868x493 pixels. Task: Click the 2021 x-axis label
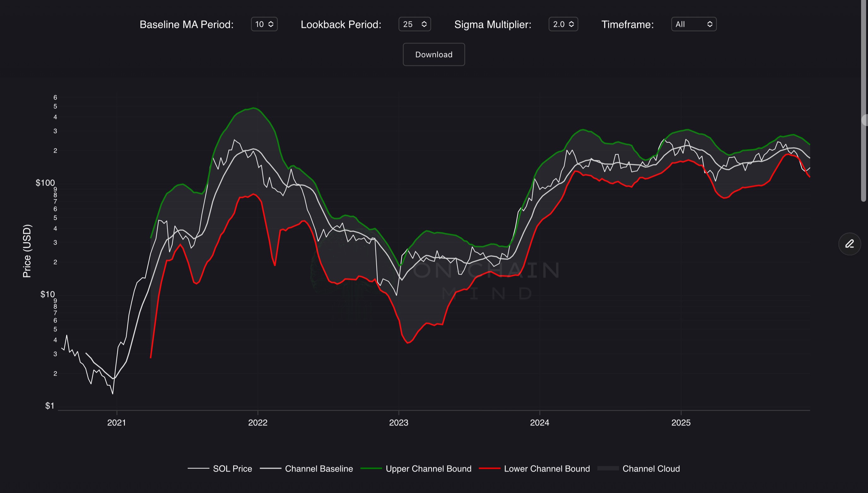(x=117, y=423)
